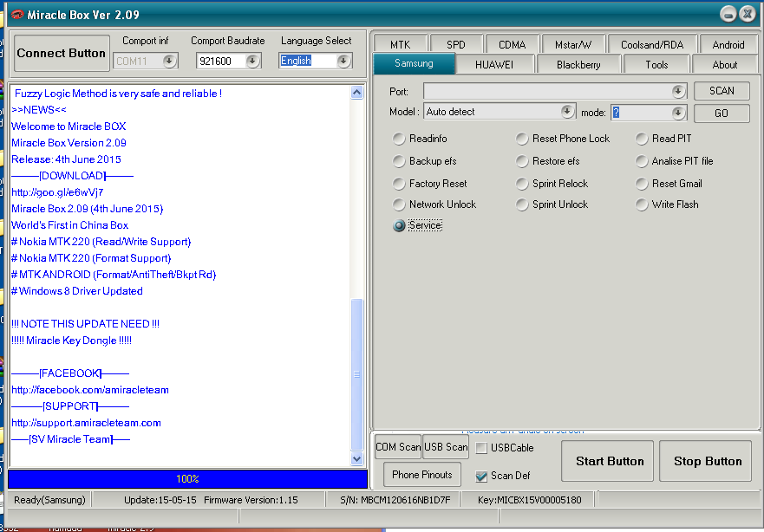Screen dimensions: 764x532
Task: Click the Connect Button
Action: tap(62, 53)
